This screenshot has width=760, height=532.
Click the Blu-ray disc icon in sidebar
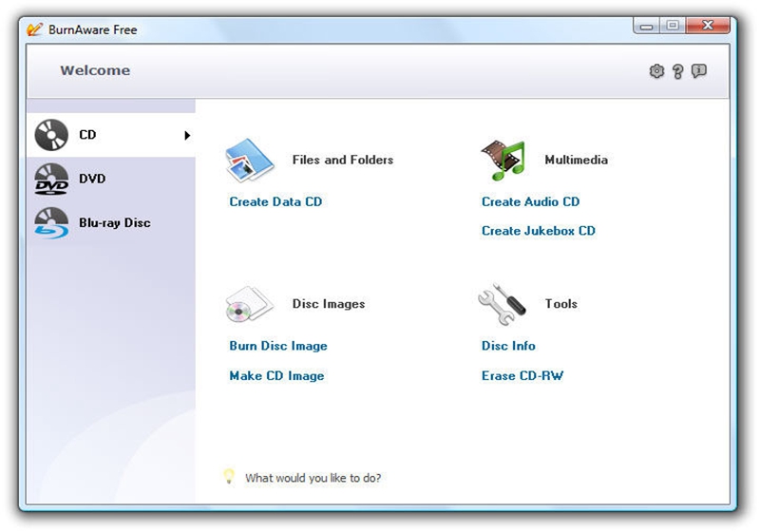click(51, 223)
